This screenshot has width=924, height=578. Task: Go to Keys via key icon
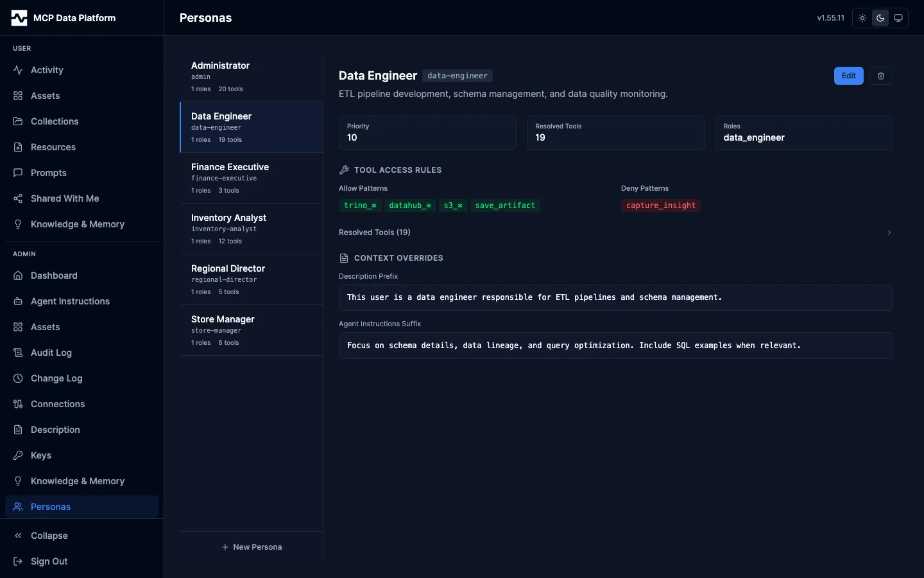tap(18, 455)
